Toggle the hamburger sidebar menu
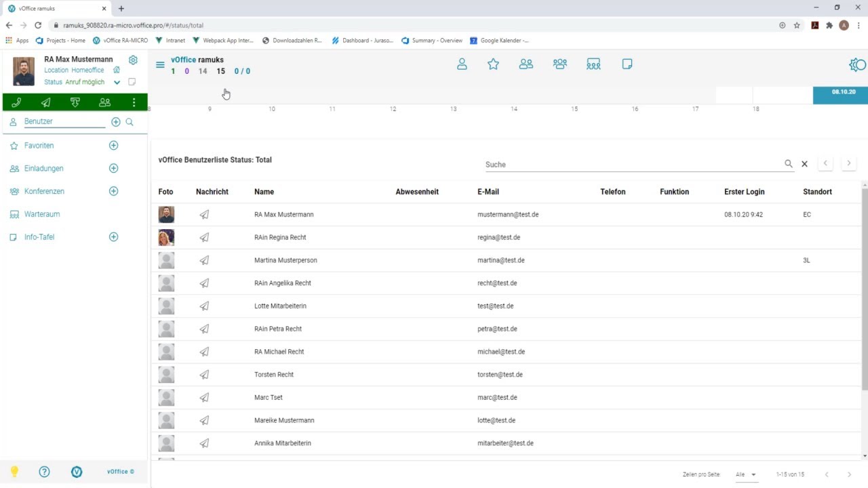This screenshot has height=488, width=868. 160,65
